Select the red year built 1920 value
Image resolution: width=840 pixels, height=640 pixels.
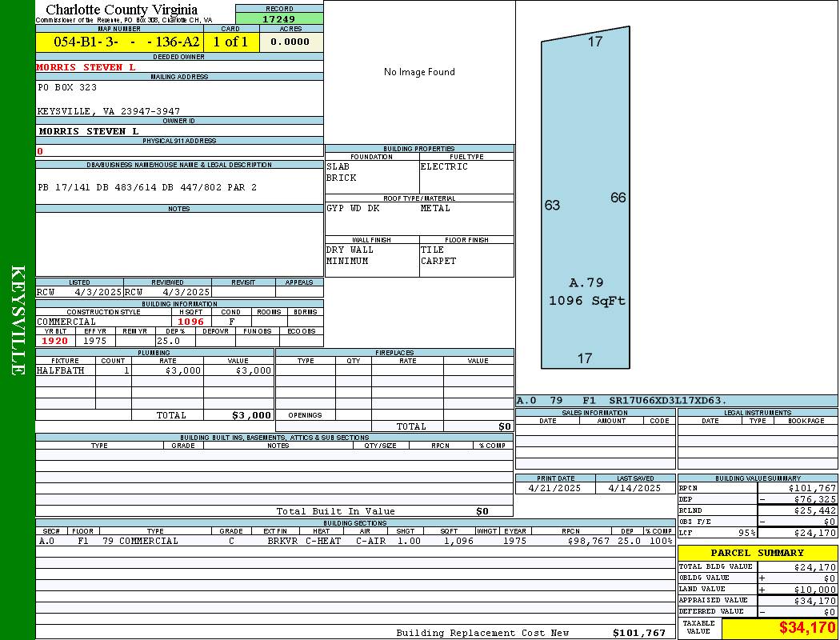[x=55, y=341]
